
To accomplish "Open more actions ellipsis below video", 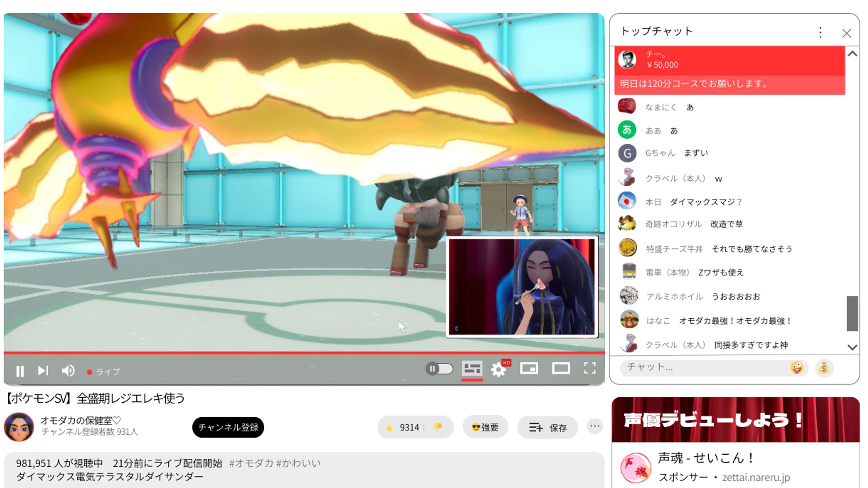I will point(595,426).
